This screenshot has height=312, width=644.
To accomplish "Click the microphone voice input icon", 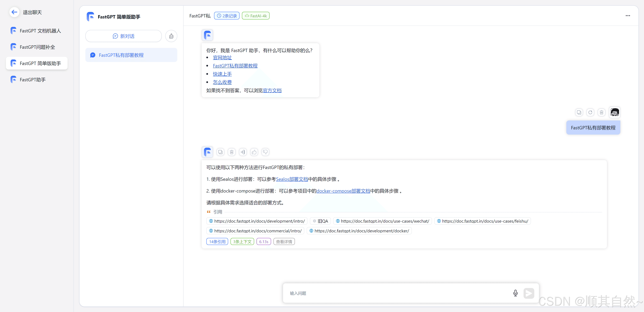I will (x=515, y=293).
